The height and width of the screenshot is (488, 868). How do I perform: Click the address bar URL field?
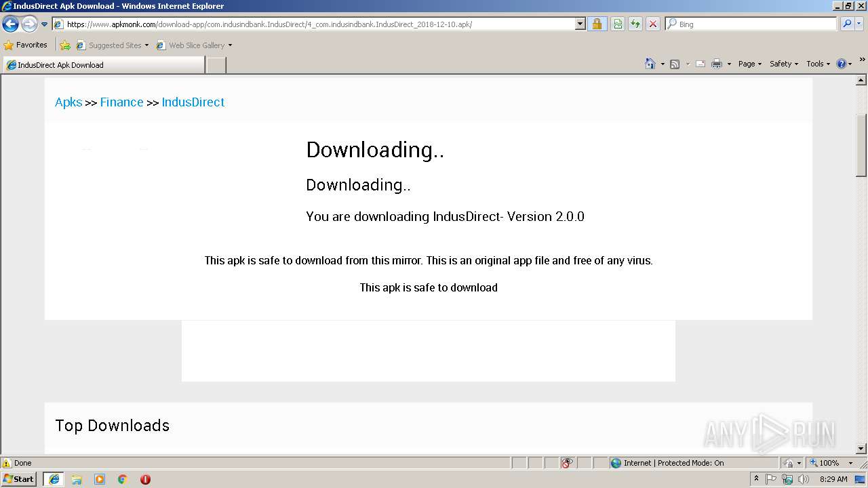coord(314,24)
